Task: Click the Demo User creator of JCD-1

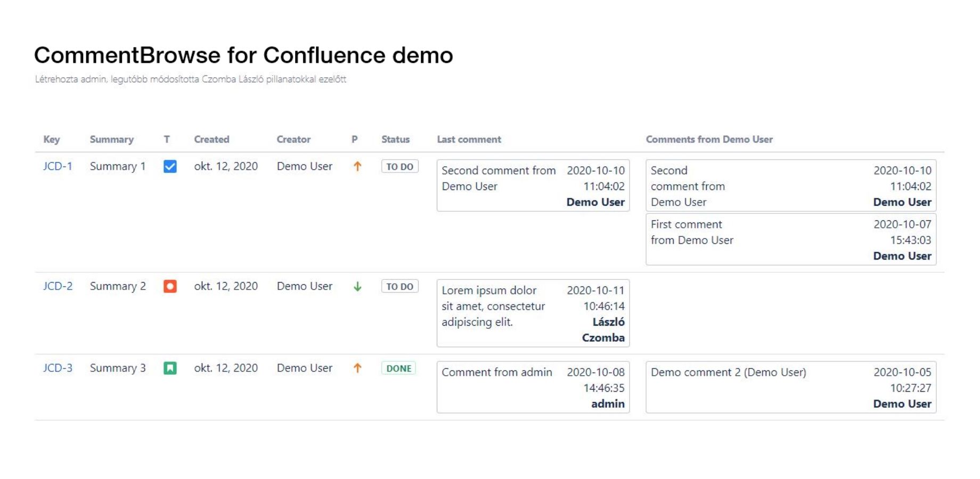Action: click(x=305, y=166)
